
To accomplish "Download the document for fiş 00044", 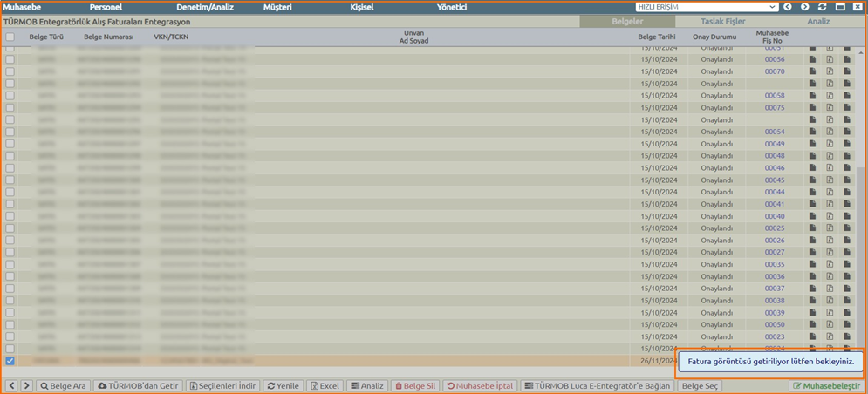I will point(830,192).
